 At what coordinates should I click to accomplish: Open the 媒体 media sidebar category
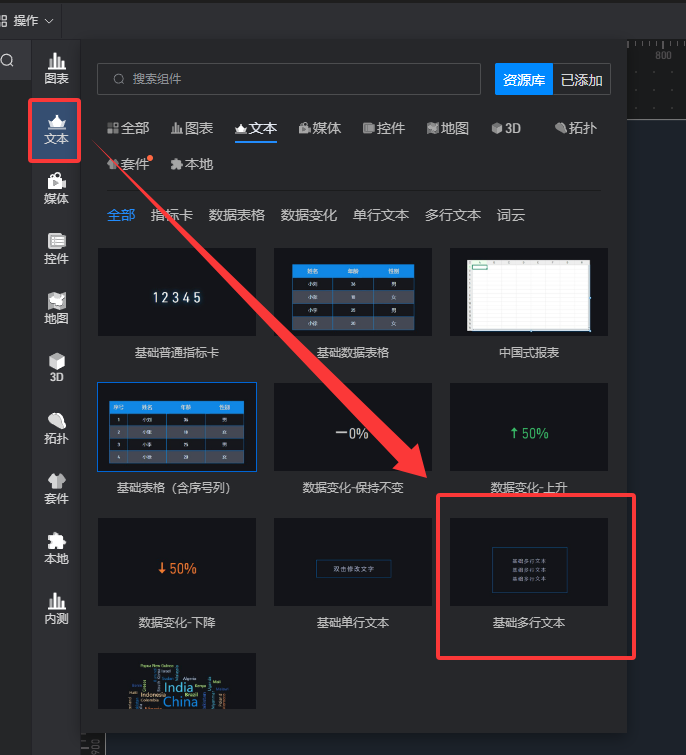click(56, 189)
